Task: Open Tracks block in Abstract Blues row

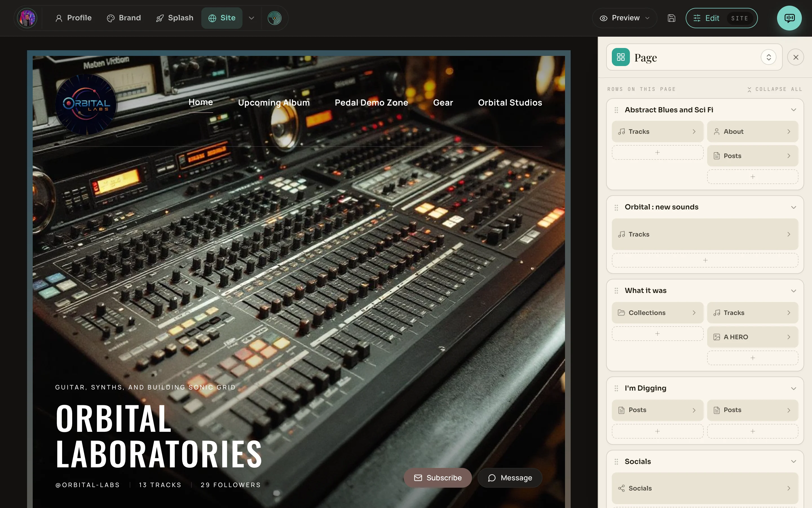Action: click(x=657, y=131)
